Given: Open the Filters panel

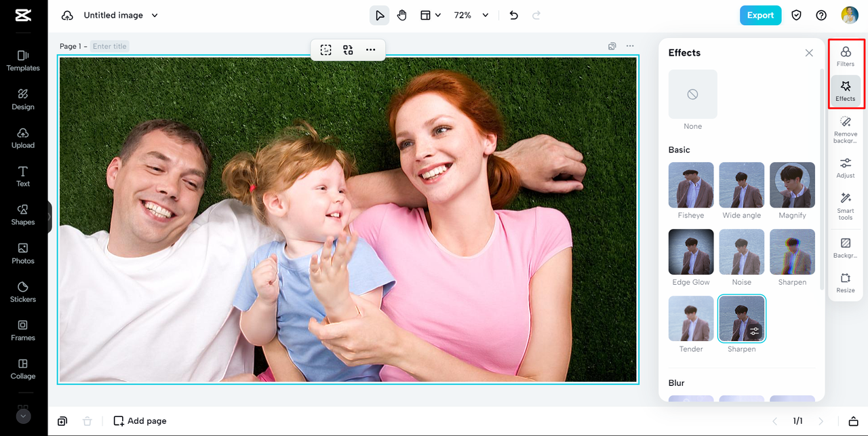Looking at the screenshot, I should click(846, 56).
